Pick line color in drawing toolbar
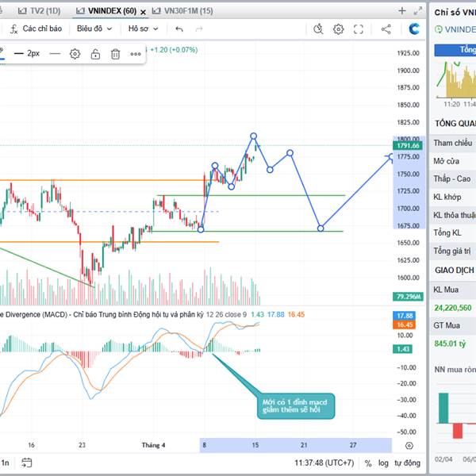This screenshot has width=476, height=476. coord(2,53)
